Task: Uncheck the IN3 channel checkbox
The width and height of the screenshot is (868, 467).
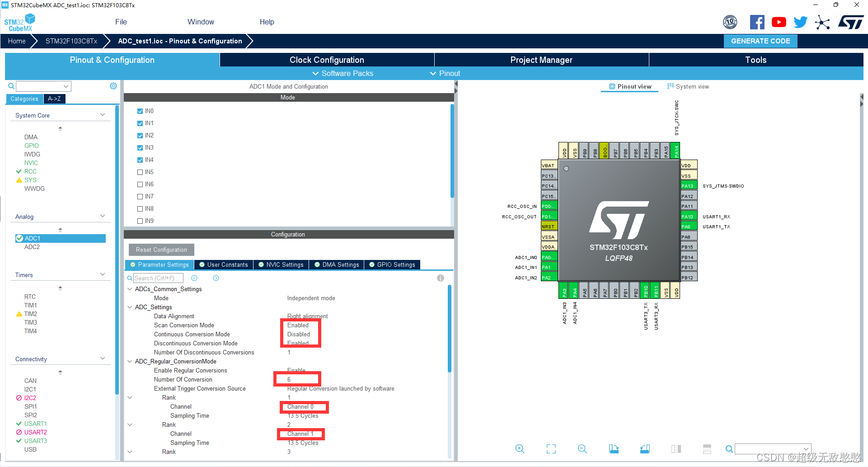Action: (140, 148)
